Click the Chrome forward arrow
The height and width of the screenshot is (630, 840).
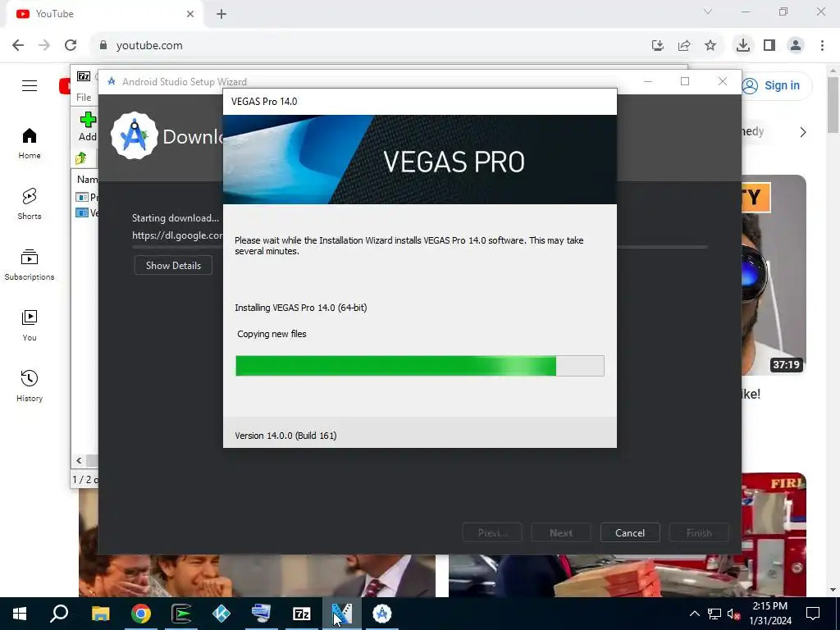44,45
